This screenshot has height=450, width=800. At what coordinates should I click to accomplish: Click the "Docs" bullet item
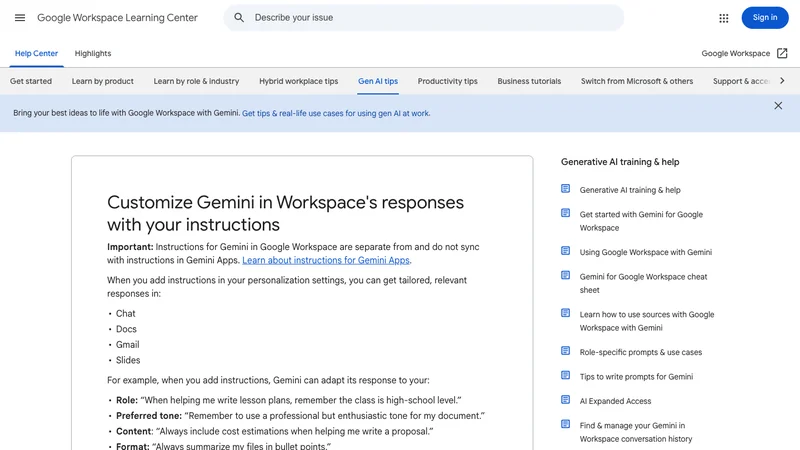(x=126, y=329)
